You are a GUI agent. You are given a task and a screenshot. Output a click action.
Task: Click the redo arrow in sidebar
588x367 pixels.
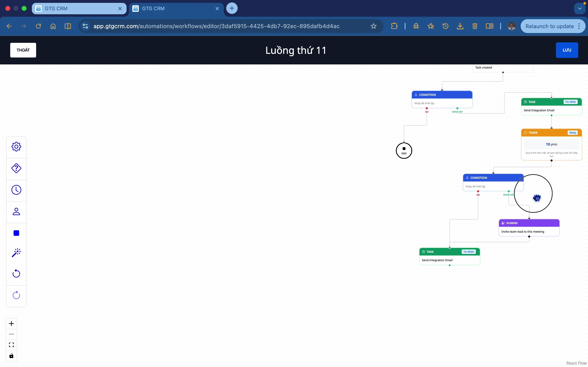(16, 295)
